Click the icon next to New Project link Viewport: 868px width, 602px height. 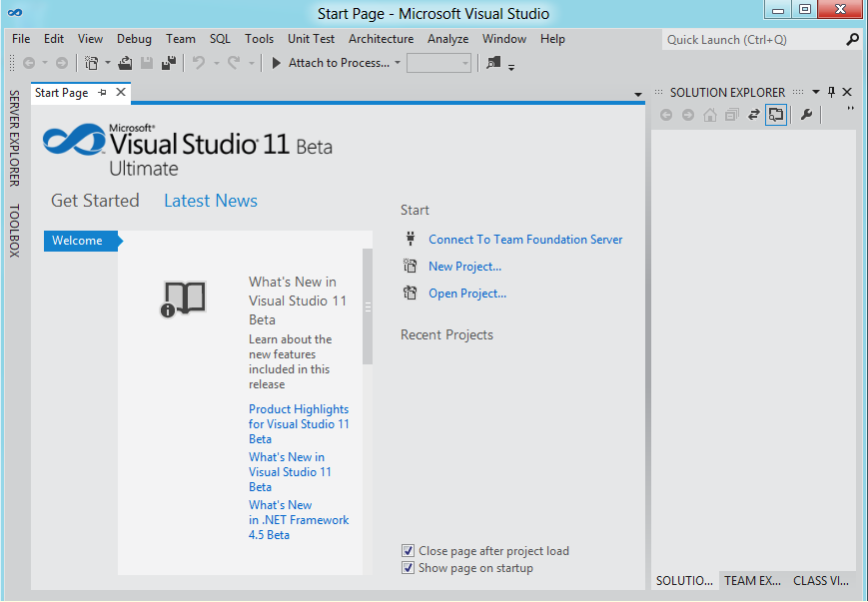pyautogui.click(x=411, y=267)
